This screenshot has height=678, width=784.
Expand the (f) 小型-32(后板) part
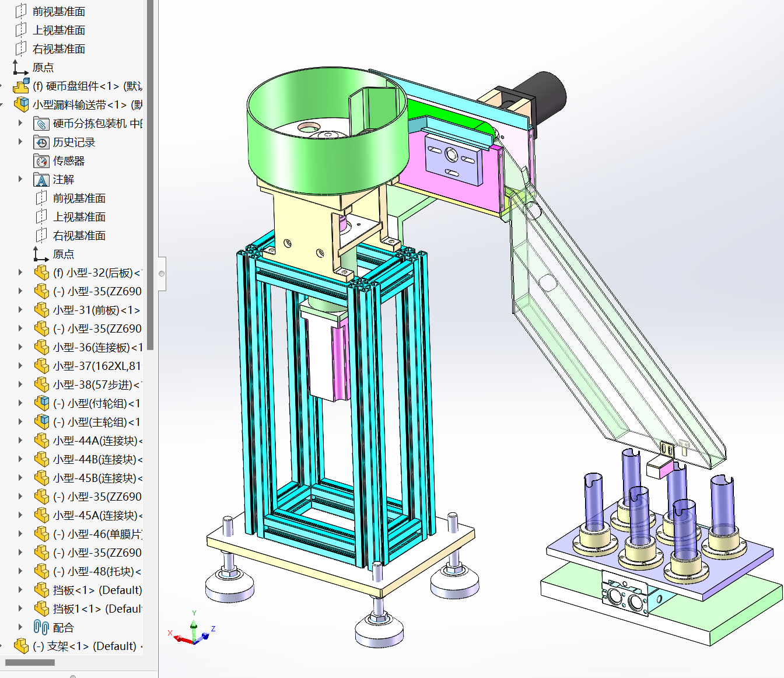[x=20, y=272]
